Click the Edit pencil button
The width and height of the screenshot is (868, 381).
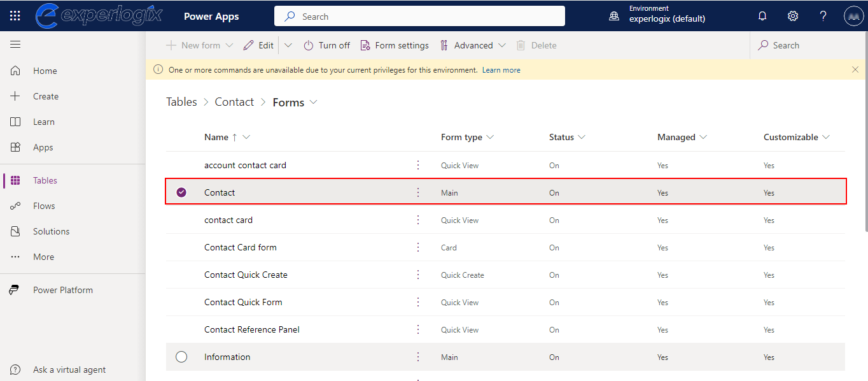tap(258, 45)
